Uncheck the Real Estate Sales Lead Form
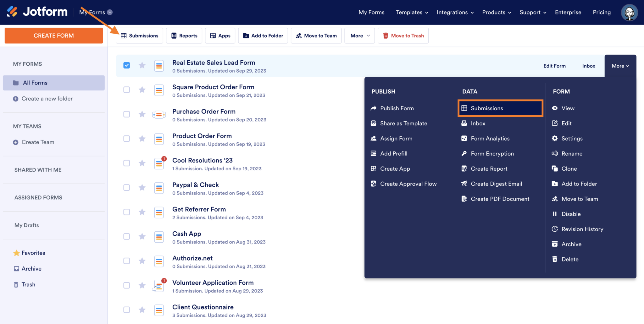 point(126,65)
